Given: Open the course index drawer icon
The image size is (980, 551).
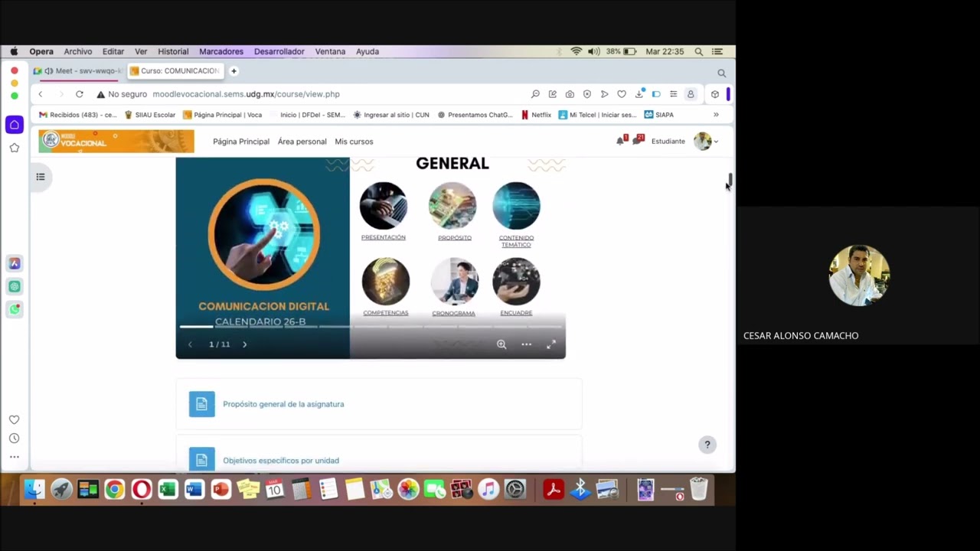Looking at the screenshot, I should point(41,177).
